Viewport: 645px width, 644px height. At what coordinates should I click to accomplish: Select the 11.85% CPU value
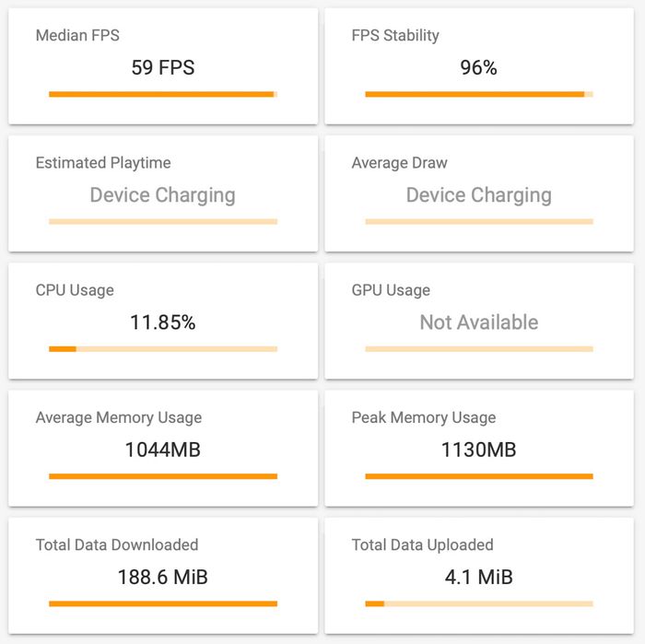tap(163, 322)
